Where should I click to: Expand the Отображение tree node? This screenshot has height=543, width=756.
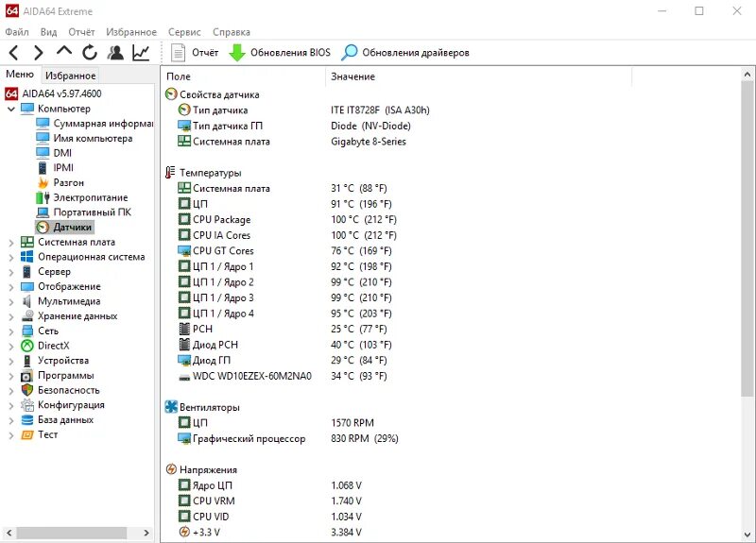tap(11, 287)
